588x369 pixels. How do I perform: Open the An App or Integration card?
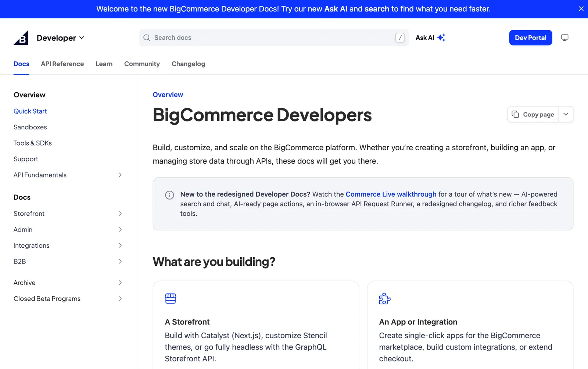[470, 325]
